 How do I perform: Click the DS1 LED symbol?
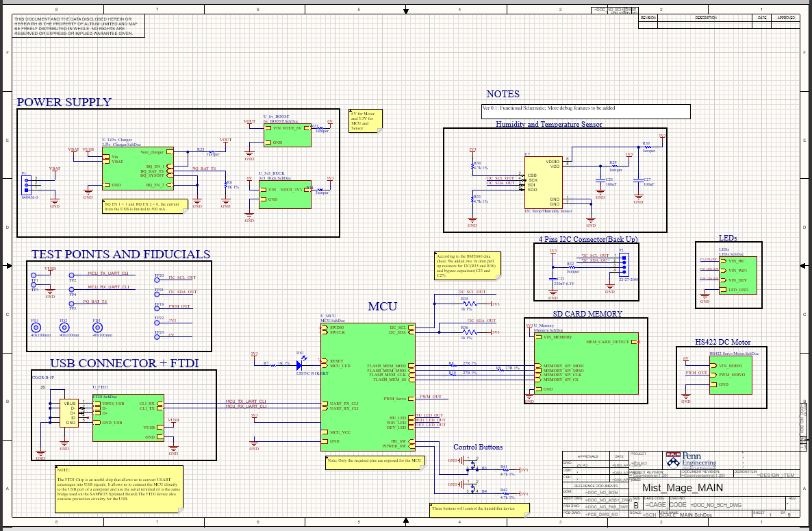click(x=299, y=365)
